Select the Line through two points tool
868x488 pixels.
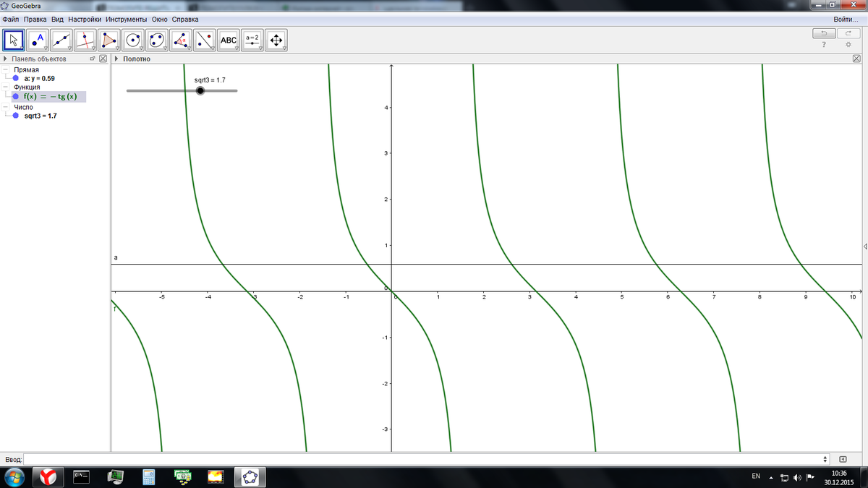pos(62,40)
